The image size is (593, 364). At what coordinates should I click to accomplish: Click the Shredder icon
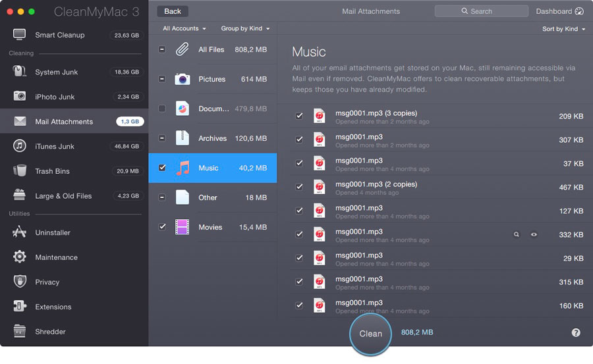point(20,331)
